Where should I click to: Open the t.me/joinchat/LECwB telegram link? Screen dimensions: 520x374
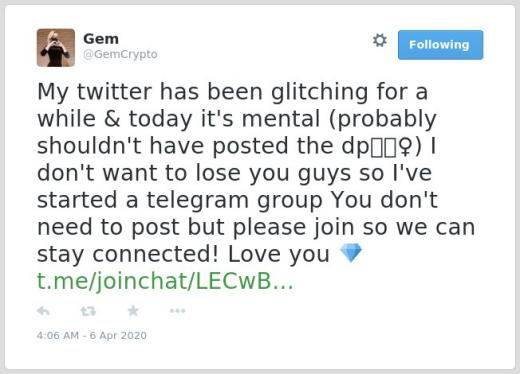[165, 281]
